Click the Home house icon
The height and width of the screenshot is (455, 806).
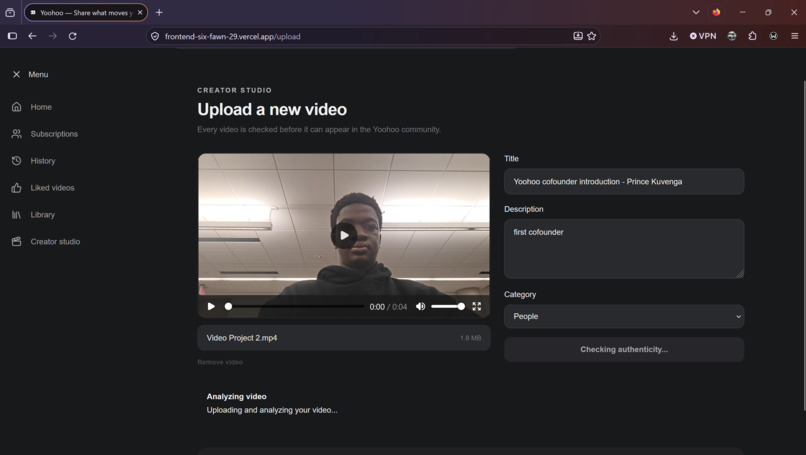(16, 107)
